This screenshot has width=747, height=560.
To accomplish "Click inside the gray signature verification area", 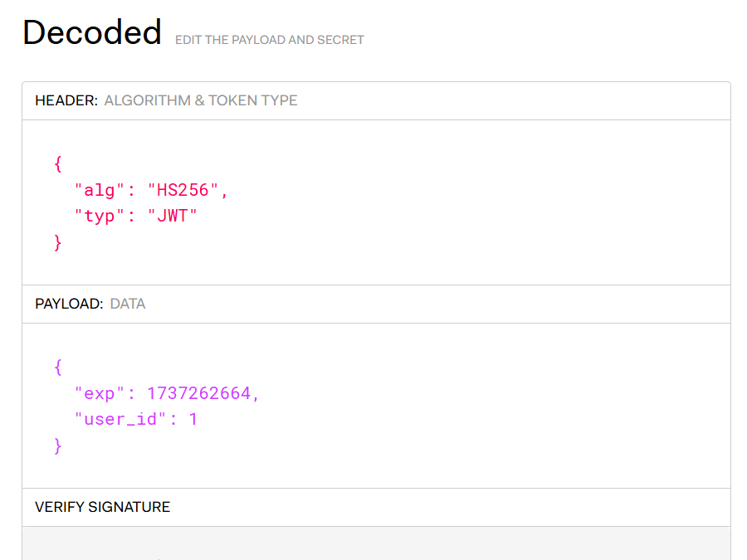I will pyautogui.click(x=373, y=544).
